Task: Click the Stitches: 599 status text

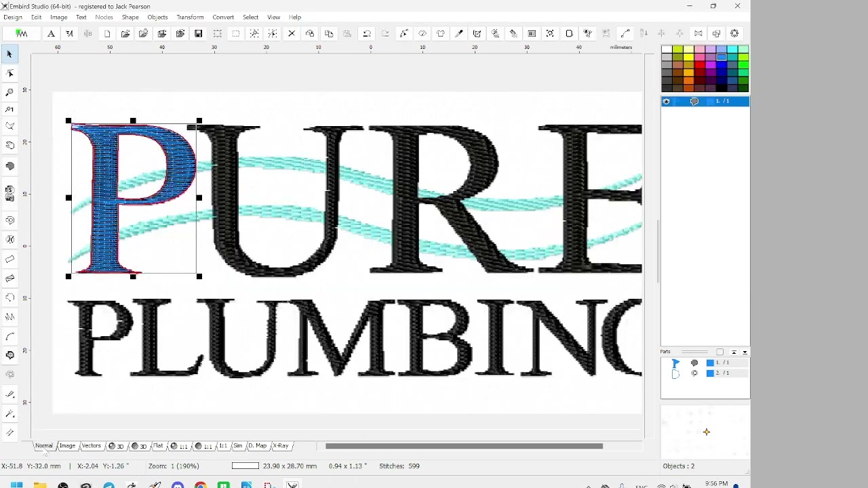Action: click(399, 466)
